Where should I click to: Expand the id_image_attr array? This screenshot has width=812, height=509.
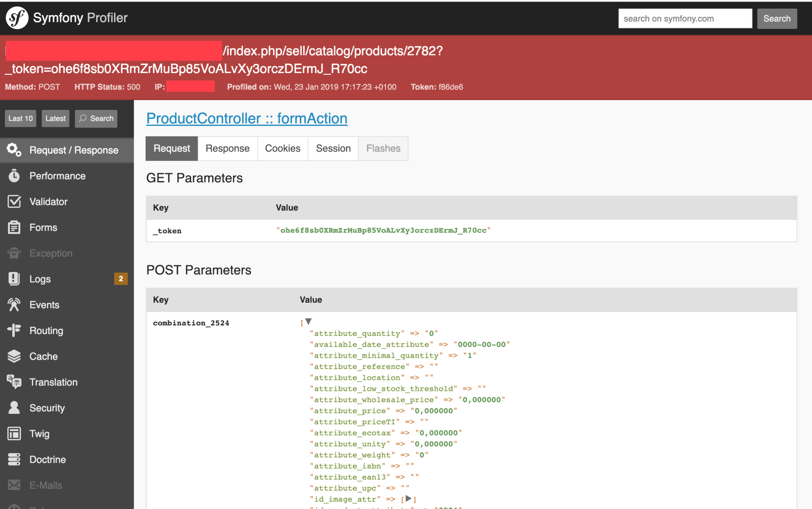pyautogui.click(x=408, y=498)
